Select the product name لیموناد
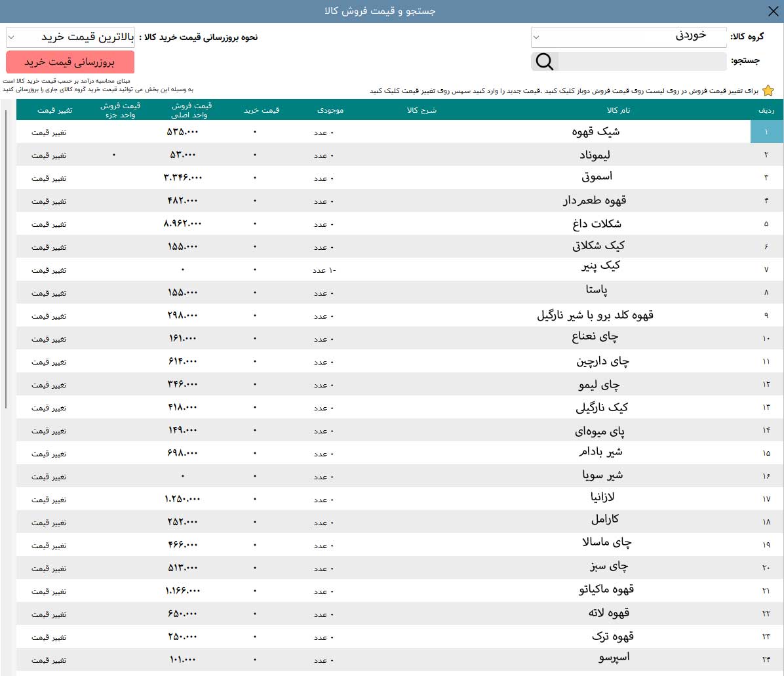Screen dimensions: 784x676 [x=595, y=155]
